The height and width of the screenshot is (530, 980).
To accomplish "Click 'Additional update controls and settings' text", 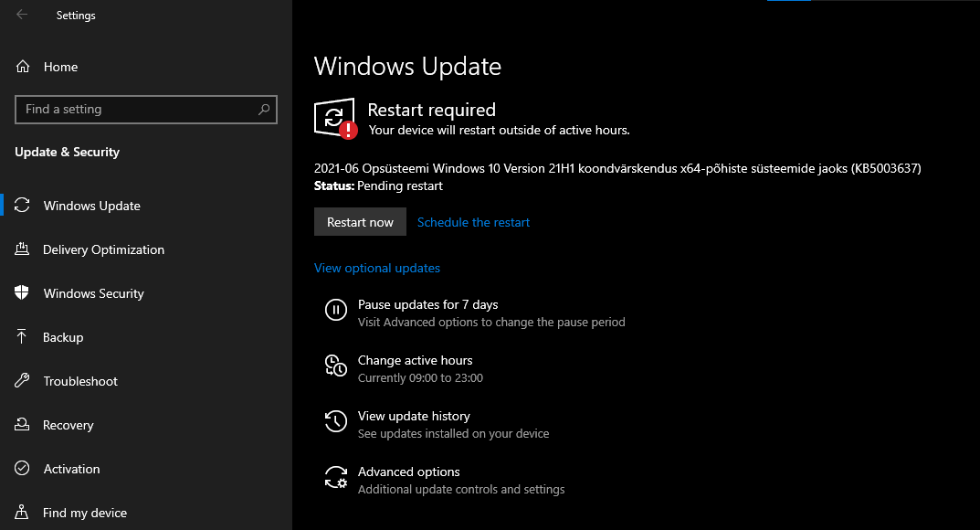I will point(461,490).
